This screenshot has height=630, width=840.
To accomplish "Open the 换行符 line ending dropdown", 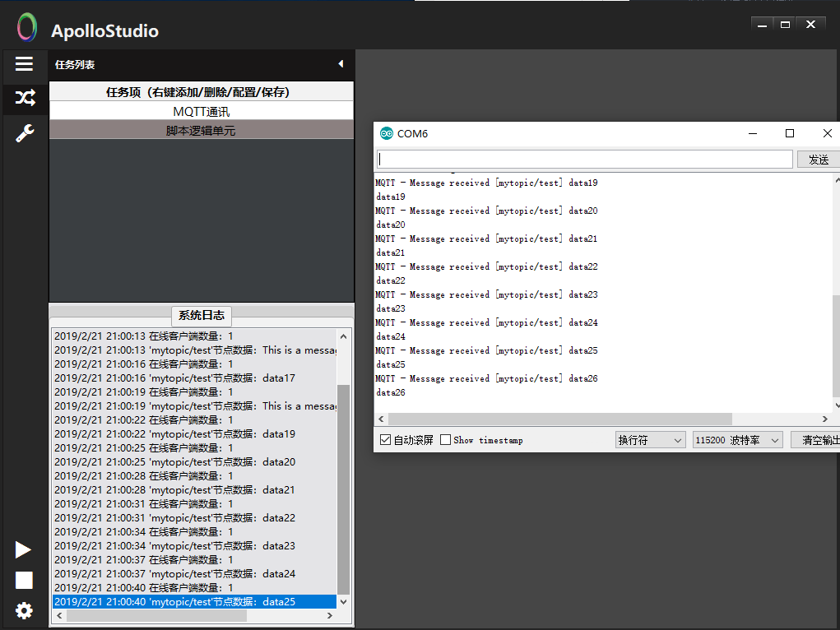I will point(650,440).
